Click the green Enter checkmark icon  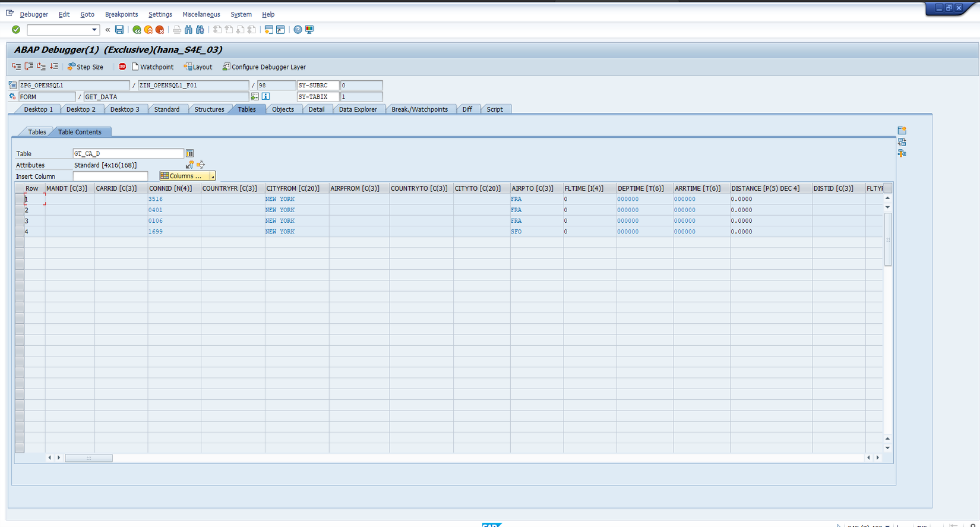16,30
